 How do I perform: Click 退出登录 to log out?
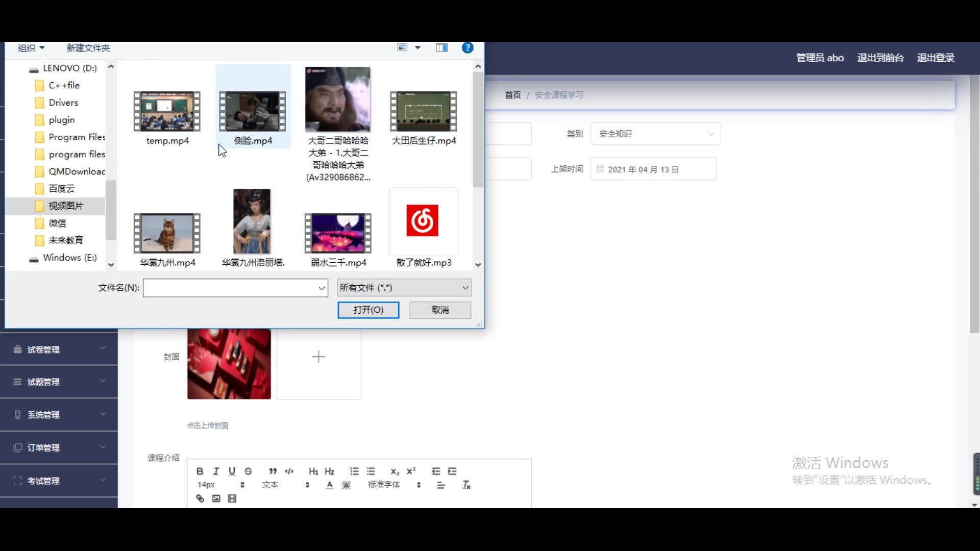[x=936, y=58]
